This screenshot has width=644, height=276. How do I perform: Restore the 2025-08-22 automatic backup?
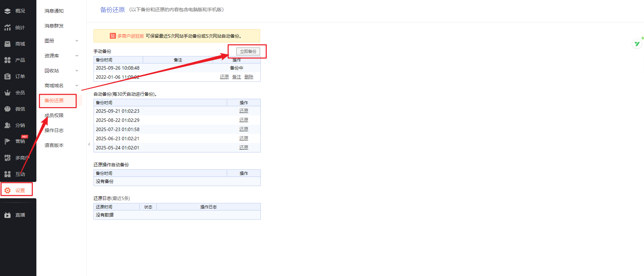pyautogui.click(x=244, y=120)
